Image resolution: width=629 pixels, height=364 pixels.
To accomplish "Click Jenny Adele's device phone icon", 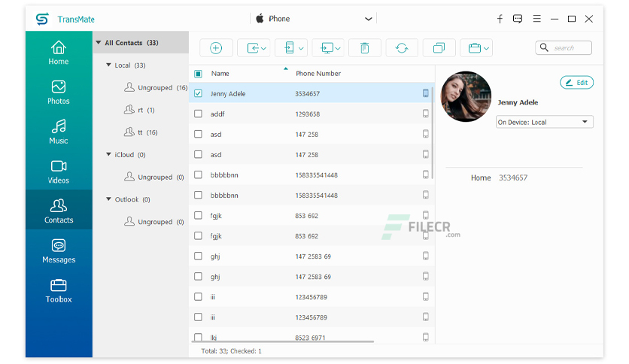I will click(x=426, y=93).
